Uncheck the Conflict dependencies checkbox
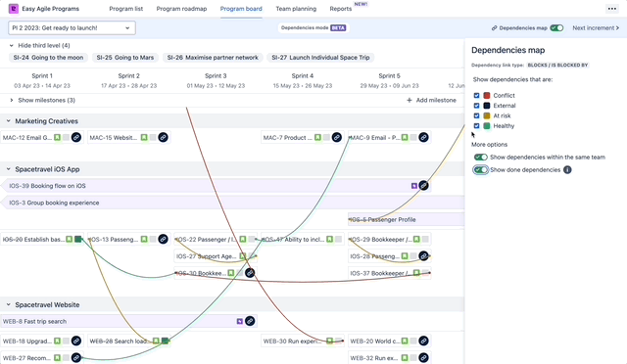The height and width of the screenshot is (364, 627). [476, 96]
